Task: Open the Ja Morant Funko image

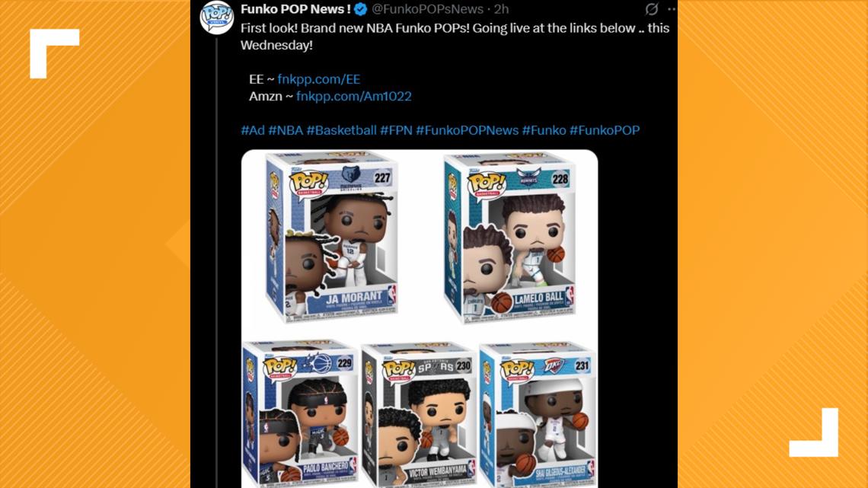Action: (x=332, y=237)
